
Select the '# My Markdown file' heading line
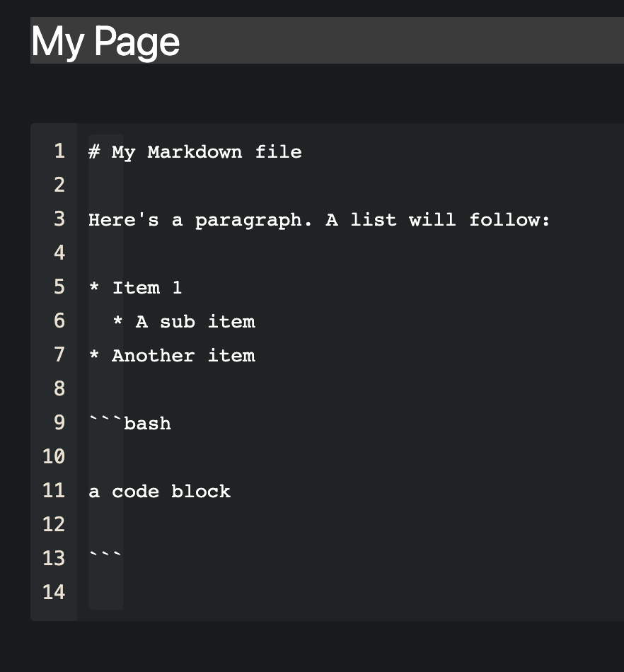[195, 151]
